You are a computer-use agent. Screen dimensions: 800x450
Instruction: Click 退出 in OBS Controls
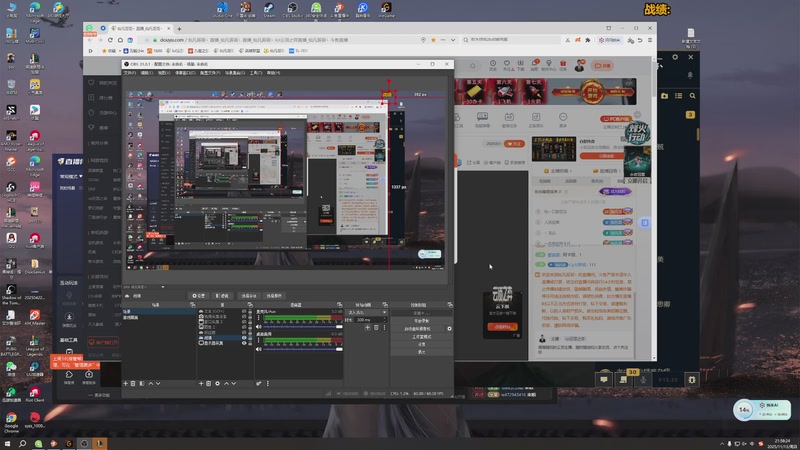click(421, 352)
